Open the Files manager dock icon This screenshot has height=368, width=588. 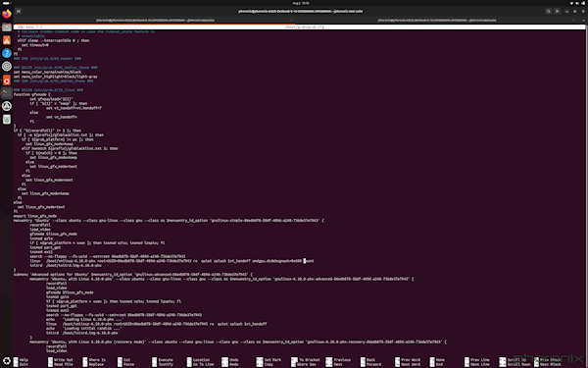point(7,27)
